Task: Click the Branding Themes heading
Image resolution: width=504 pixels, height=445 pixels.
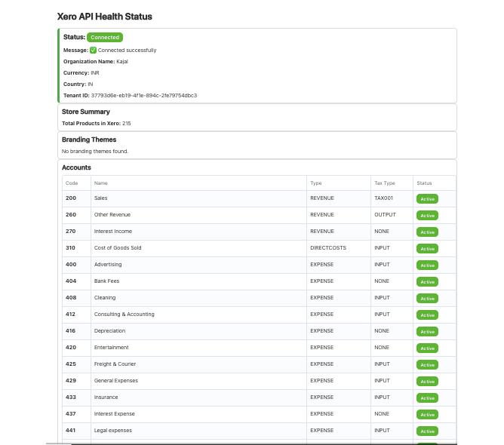Action: pos(90,140)
